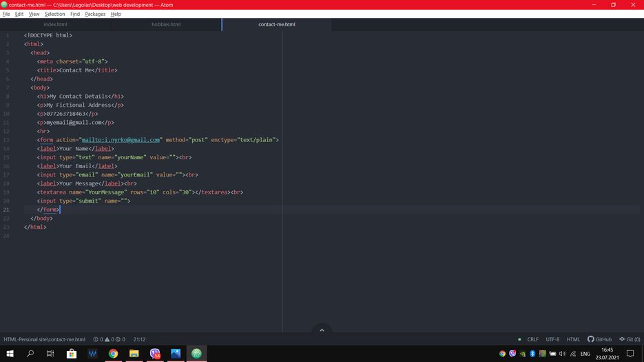The height and width of the screenshot is (362, 644).
Task: Click the file path in the status bar
Action: (44, 339)
